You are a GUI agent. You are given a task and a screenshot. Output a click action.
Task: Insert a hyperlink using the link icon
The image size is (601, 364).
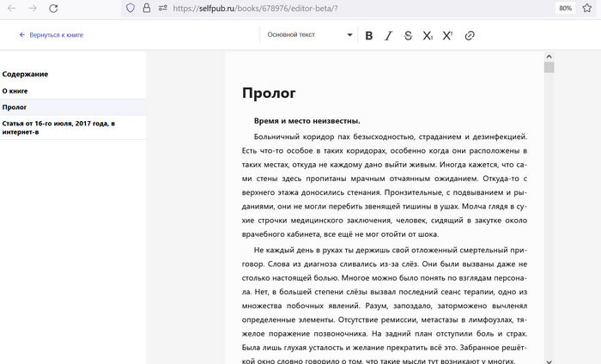(x=470, y=35)
